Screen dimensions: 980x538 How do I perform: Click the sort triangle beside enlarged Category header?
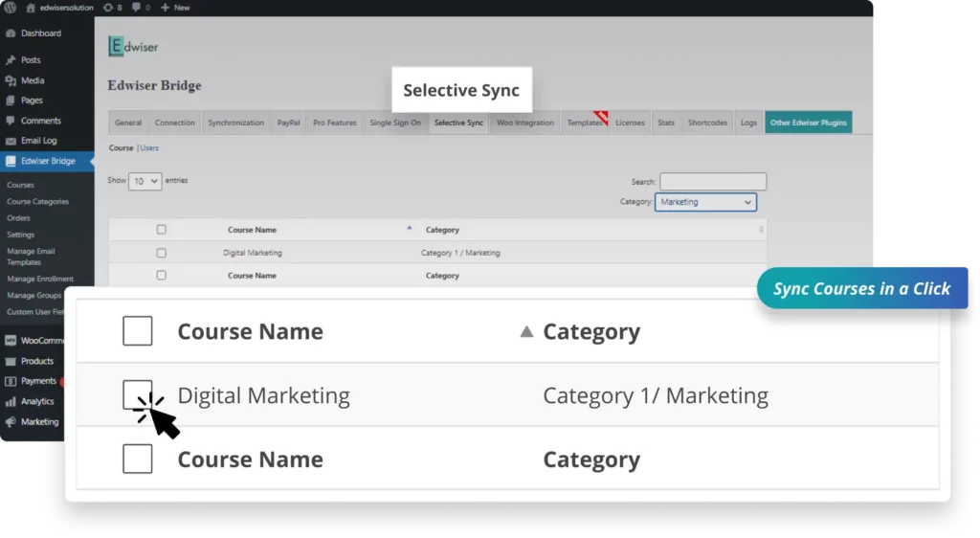coord(527,332)
